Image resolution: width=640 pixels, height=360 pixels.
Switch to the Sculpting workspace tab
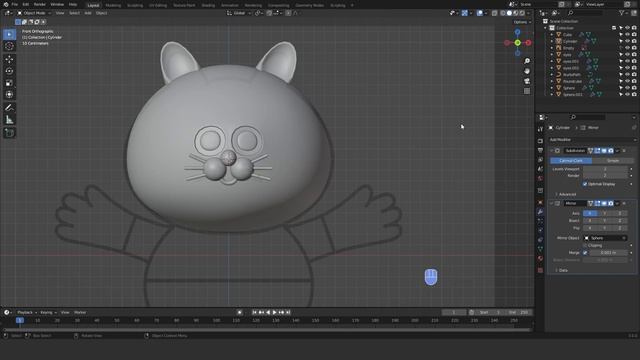click(x=135, y=5)
